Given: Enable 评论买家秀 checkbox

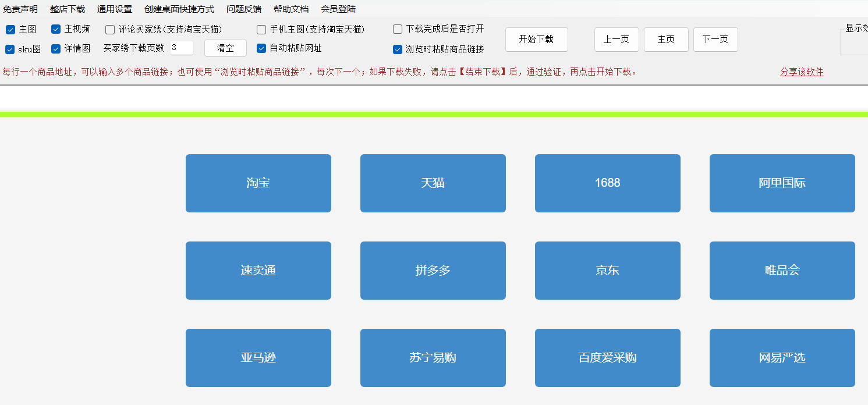Looking at the screenshot, I should tap(110, 30).
